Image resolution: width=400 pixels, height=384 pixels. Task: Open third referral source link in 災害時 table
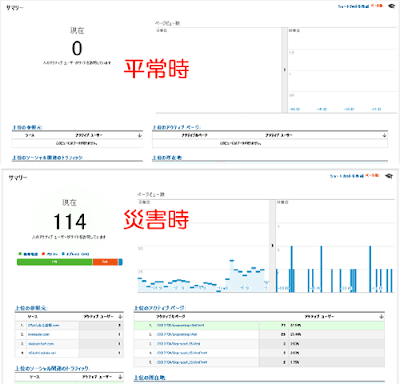41,344
